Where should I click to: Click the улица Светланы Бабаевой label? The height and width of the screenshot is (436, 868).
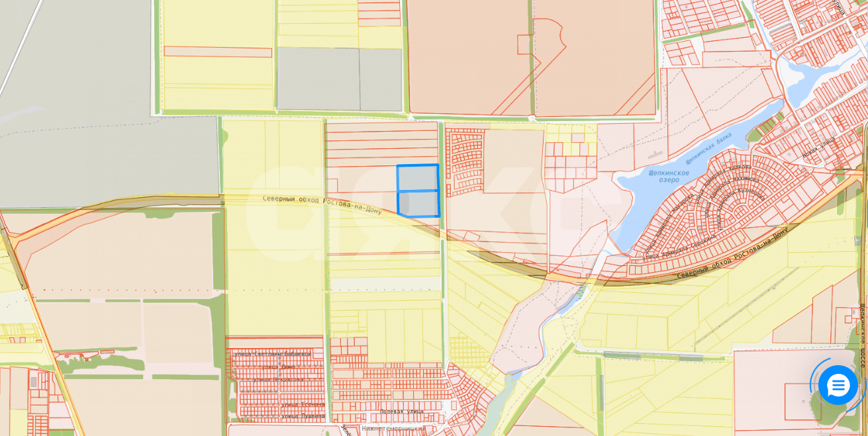click(x=272, y=354)
